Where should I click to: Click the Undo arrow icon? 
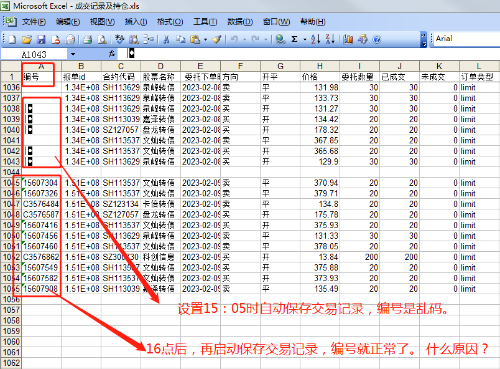[234, 39]
